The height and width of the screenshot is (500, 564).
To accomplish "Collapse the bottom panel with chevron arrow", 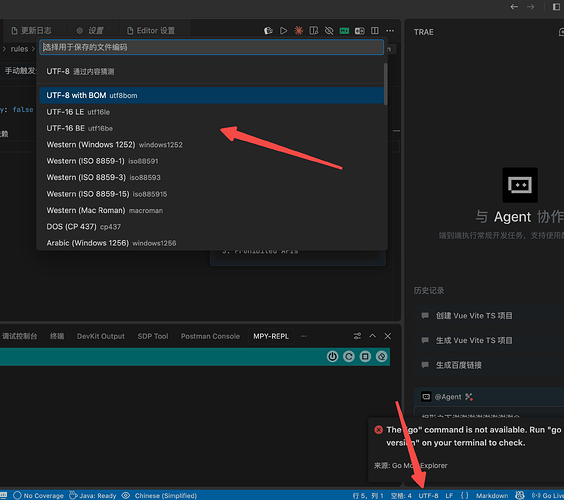I will (373, 336).
